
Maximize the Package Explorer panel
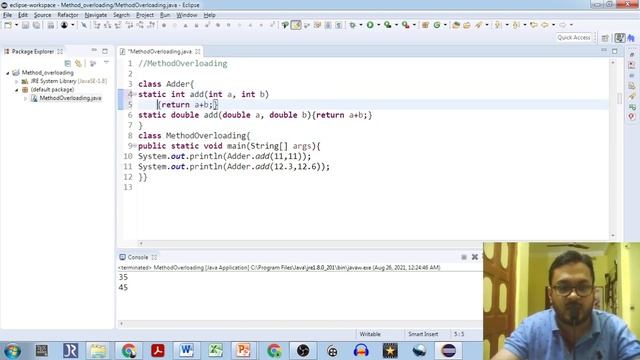click(x=105, y=51)
